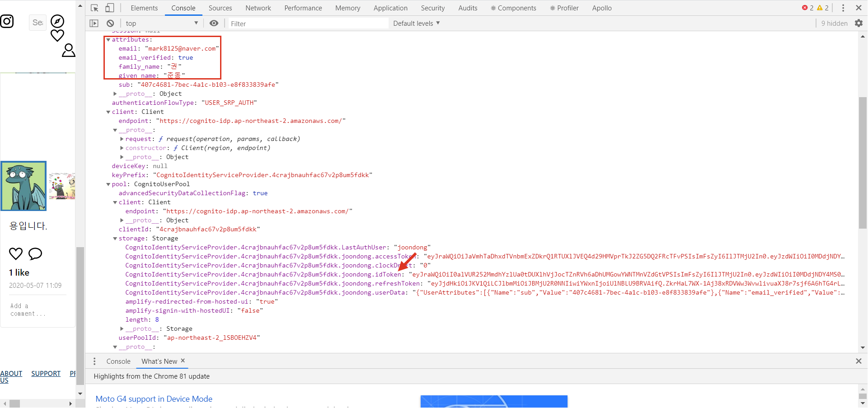Click the comment bubble icon
The height and width of the screenshot is (408, 868).
(35, 254)
